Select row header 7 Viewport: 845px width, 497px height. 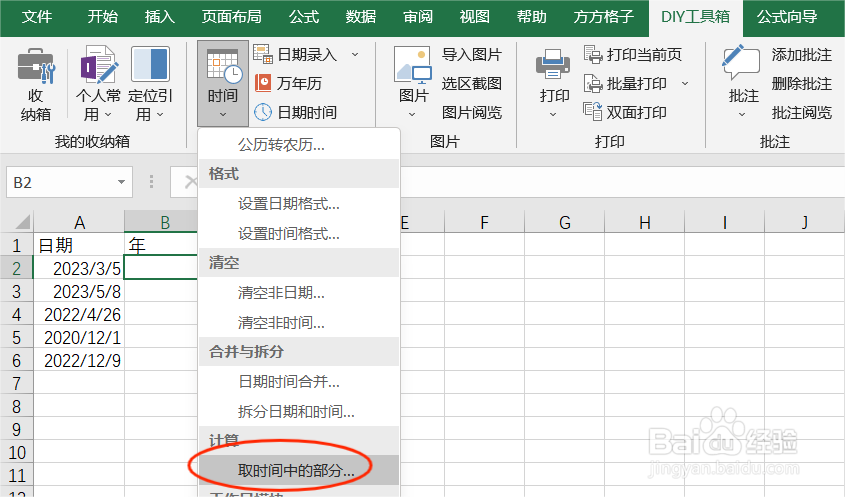(16, 383)
